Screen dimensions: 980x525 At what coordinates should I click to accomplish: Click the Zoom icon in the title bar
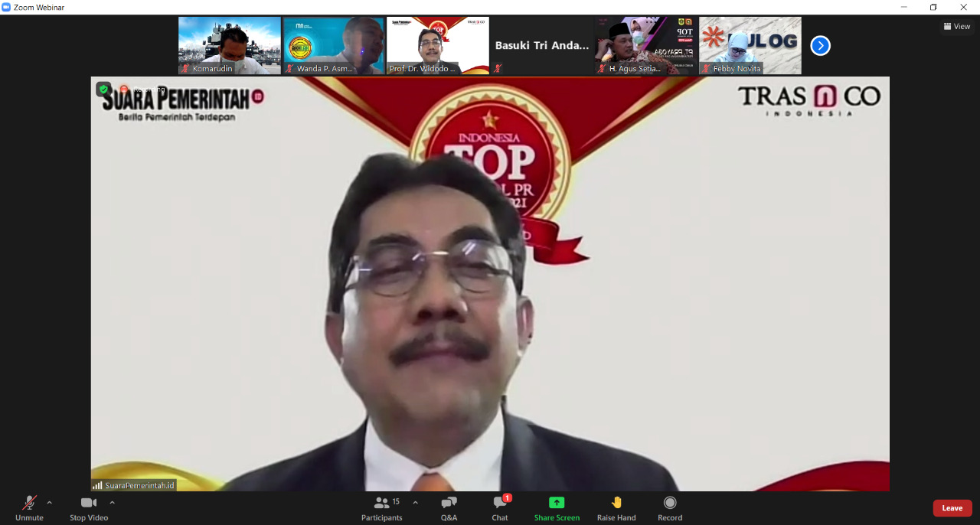coord(8,6)
